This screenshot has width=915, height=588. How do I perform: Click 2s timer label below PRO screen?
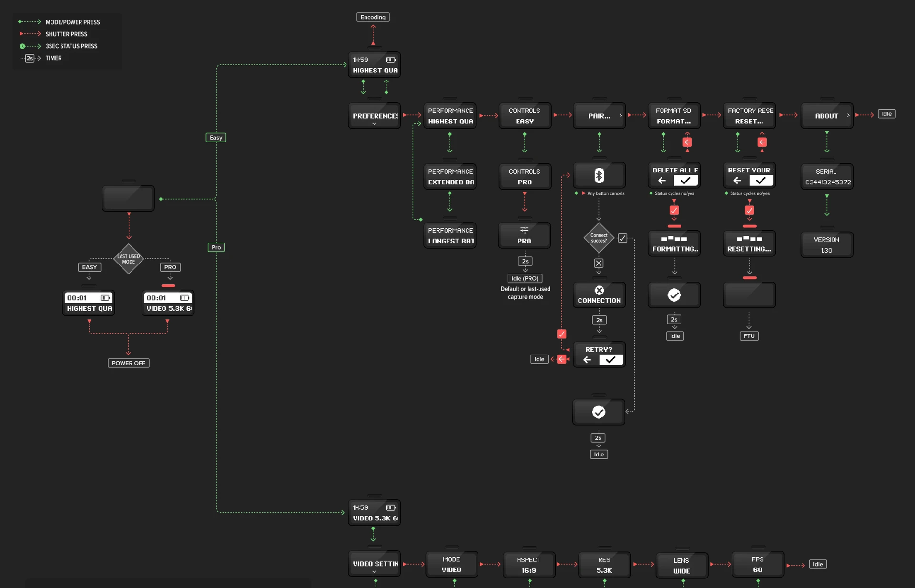(525, 261)
